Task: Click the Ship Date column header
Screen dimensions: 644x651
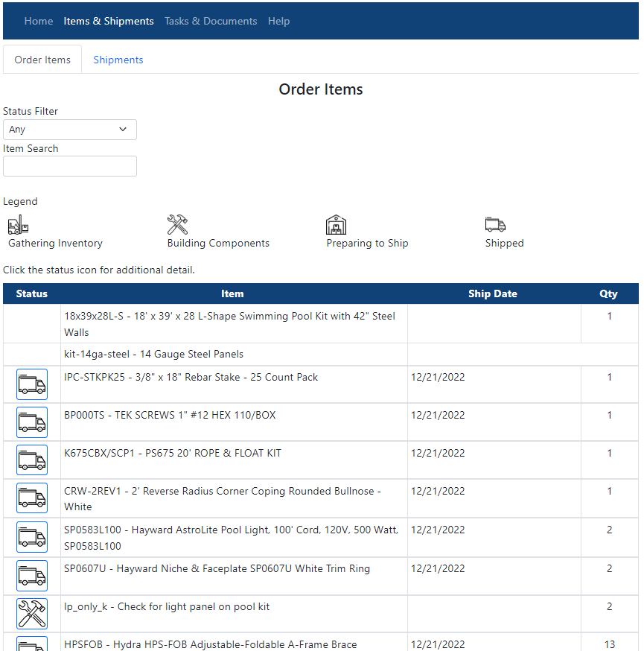Action: [493, 293]
